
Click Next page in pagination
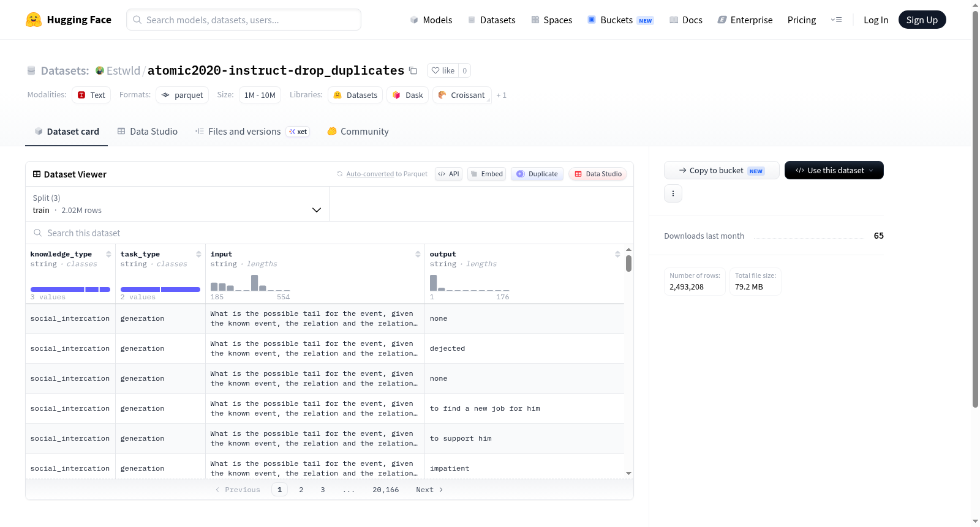(429, 490)
